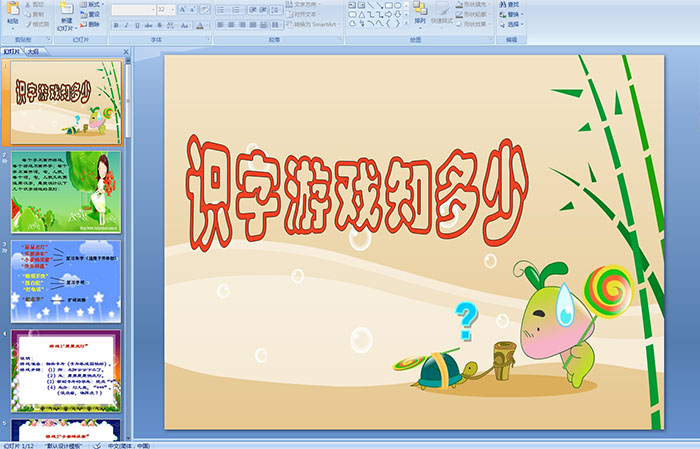
Task: Pick the Left Brace shape
Action: point(388,23)
